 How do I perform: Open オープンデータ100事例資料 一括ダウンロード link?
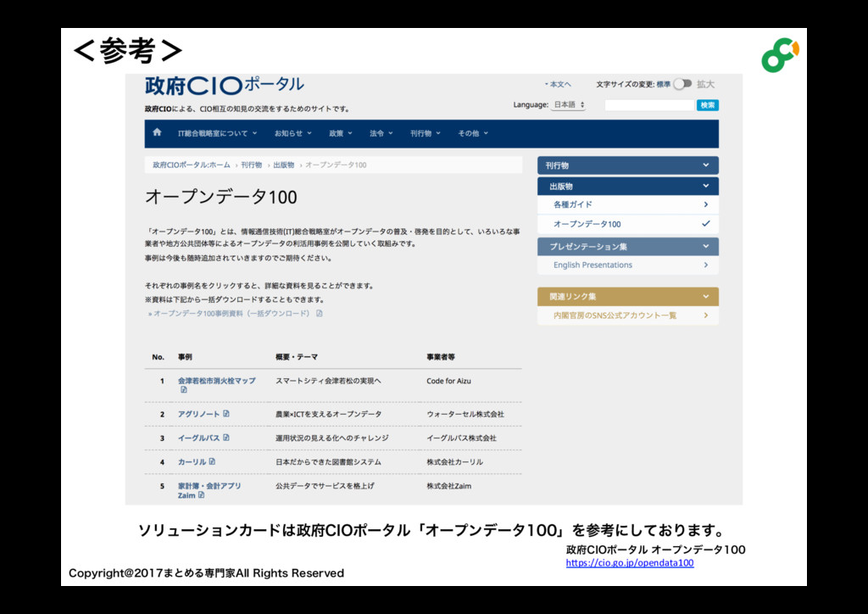pos(231,314)
